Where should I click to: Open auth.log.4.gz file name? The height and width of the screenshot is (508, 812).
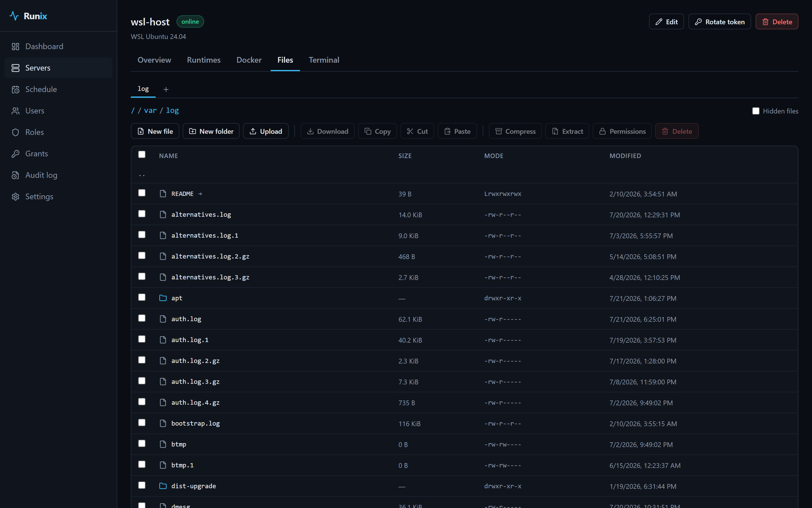[x=196, y=402]
